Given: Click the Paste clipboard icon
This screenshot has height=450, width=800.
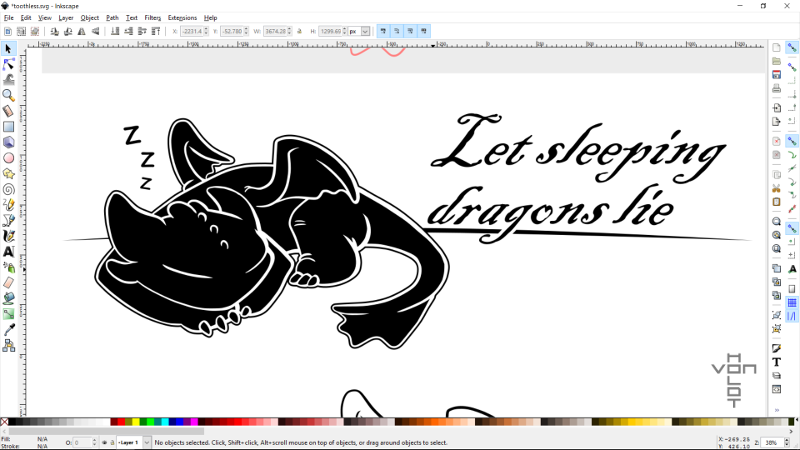Looking at the screenshot, I should pos(777,202).
